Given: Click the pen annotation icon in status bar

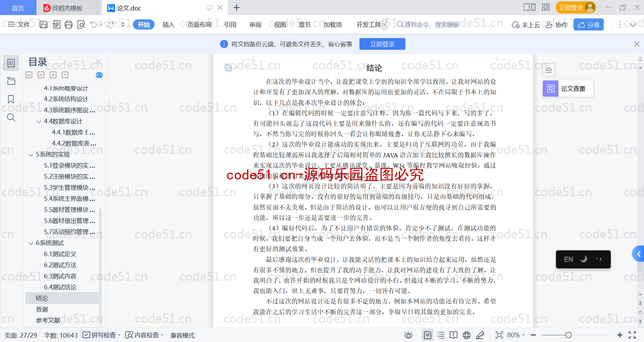Looking at the screenshot, I should tap(480, 335).
